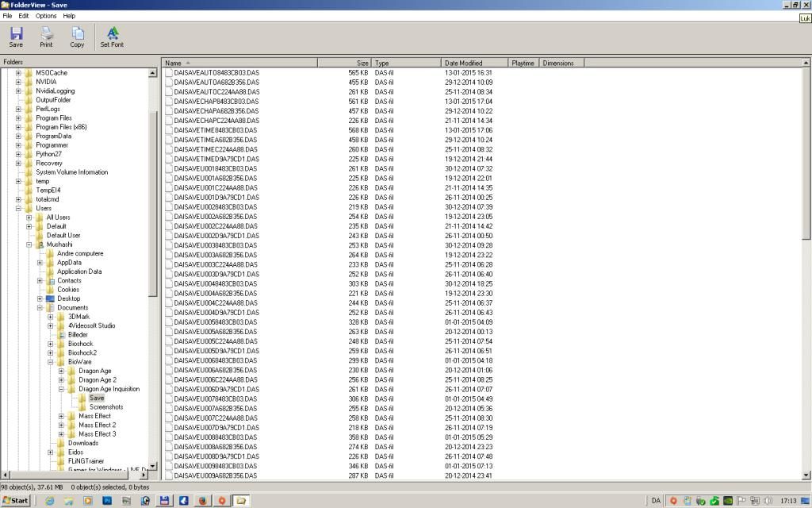Click the Copy toolbar icon
The height and width of the screenshot is (508, 812).
pos(77,37)
